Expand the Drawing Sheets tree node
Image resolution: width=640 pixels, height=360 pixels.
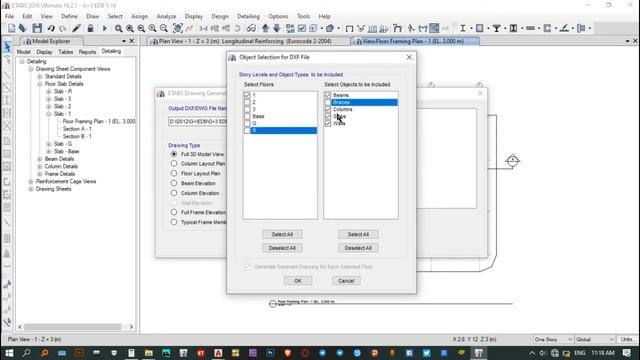pyautogui.click(x=31, y=189)
